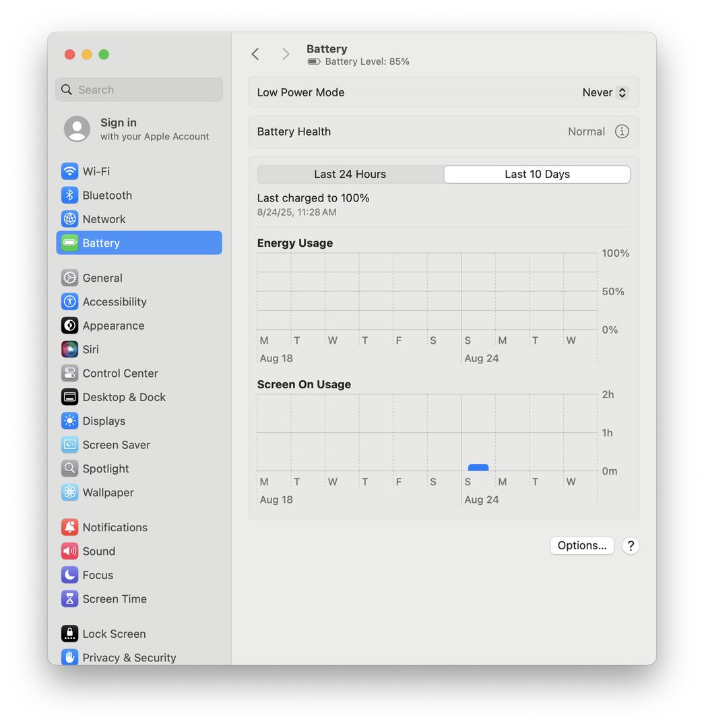This screenshot has height=728, width=704.
Task: Open Siri label in the sidebar
Action: pyautogui.click(x=90, y=349)
